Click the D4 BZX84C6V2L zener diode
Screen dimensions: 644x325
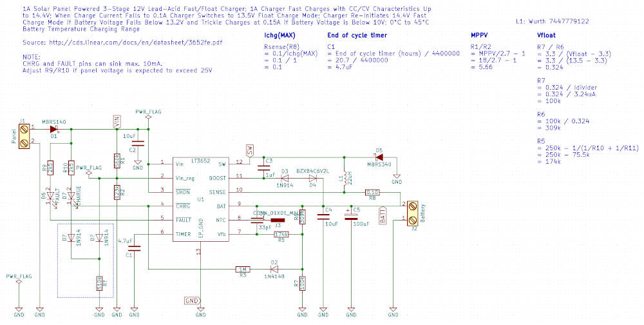[313, 179]
